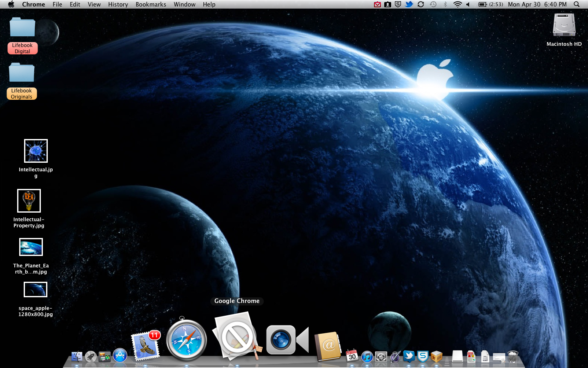Open Address Book in the Dock
Viewport: 588px width, 368px height.
[328, 346]
